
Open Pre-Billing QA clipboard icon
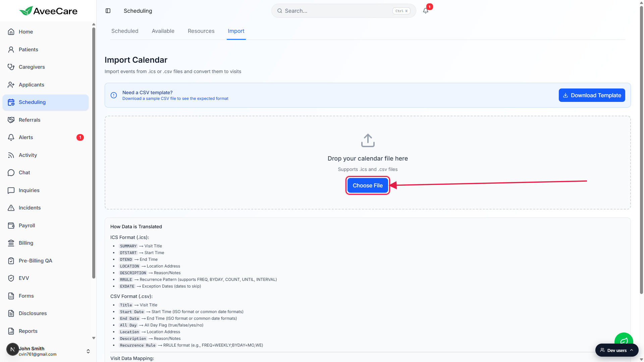(x=11, y=261)
